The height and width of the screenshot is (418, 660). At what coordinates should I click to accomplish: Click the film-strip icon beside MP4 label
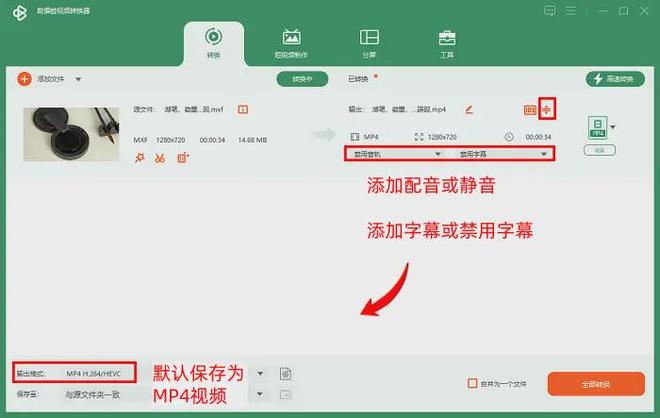click(355, 137)
